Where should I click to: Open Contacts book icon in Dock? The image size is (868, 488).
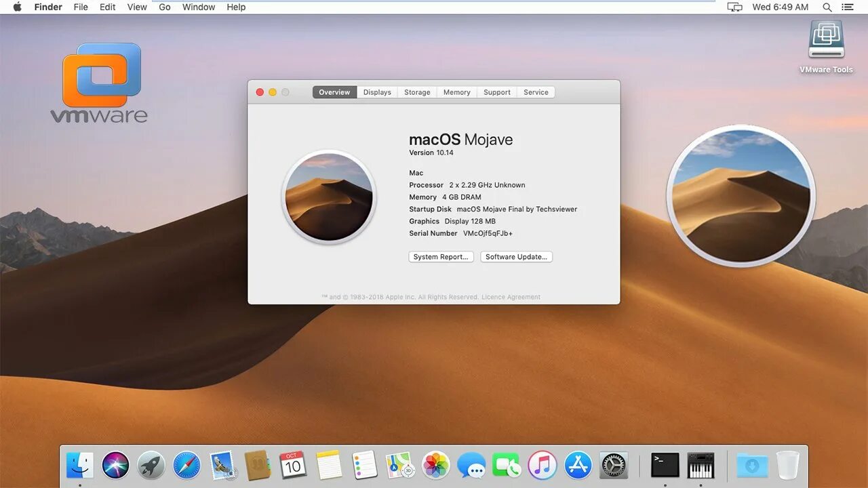[x=258, y=466]
